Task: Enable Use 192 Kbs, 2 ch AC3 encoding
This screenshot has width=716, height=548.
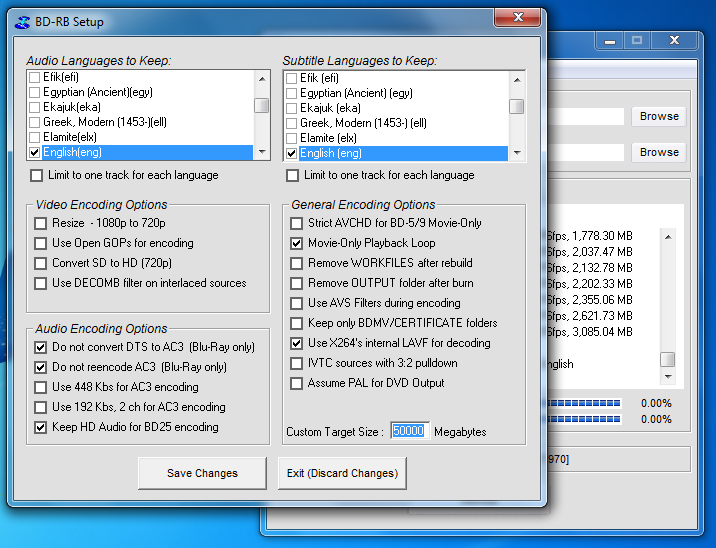Action: (x=41, y=407)
